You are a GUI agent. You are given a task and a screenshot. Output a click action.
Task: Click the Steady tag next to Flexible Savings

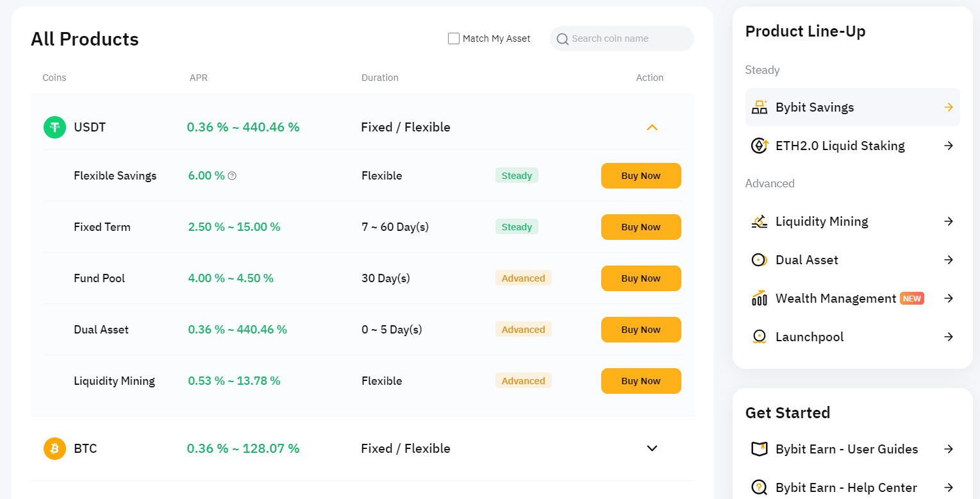(517, 175)
